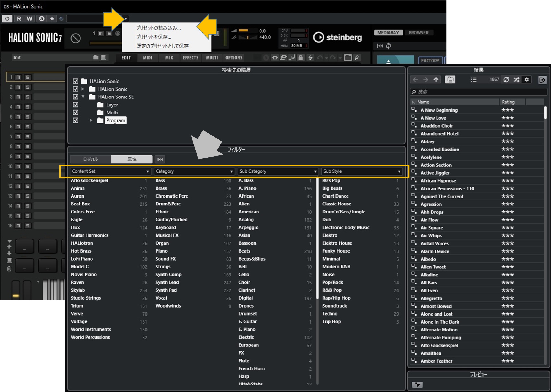The width and height of the screenshot is (551, 392).
Task: Uncheck the Program folder checkbox
Action: (76, 120)
